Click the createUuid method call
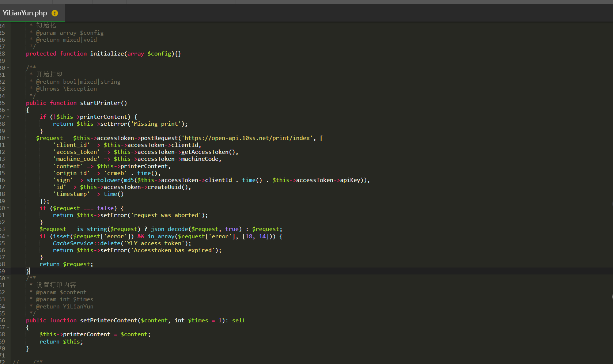Screen dimensions: 613x364 click(x=164, y=187)
